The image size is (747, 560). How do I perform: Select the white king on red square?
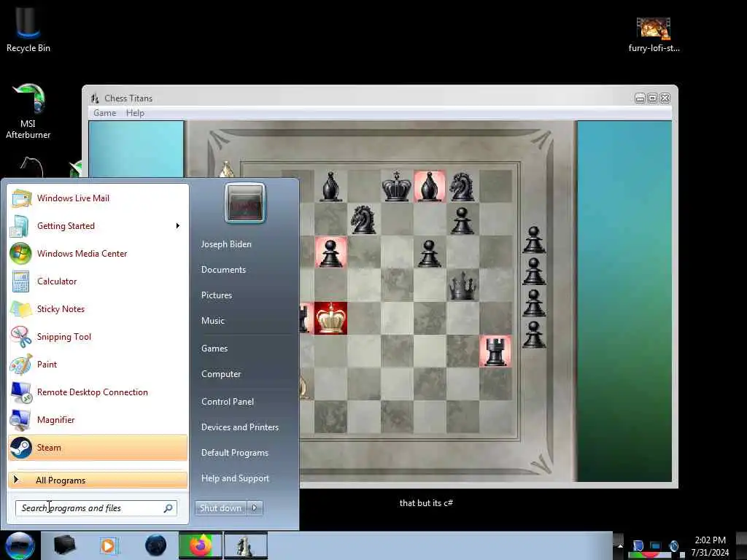pyautogui.click(x=330, y=318)
